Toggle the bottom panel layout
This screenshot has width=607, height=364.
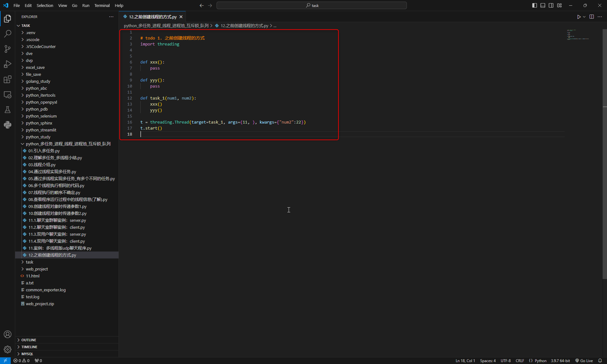coord(543,5)
